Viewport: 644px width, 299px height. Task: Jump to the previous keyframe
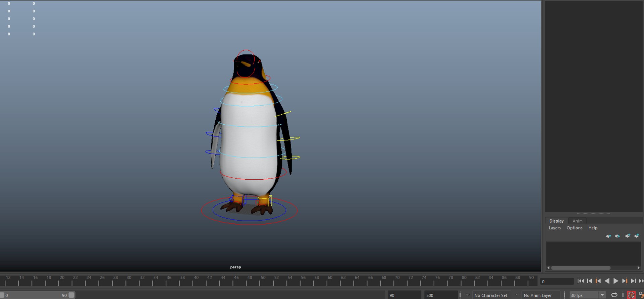(x=598, y=281)
